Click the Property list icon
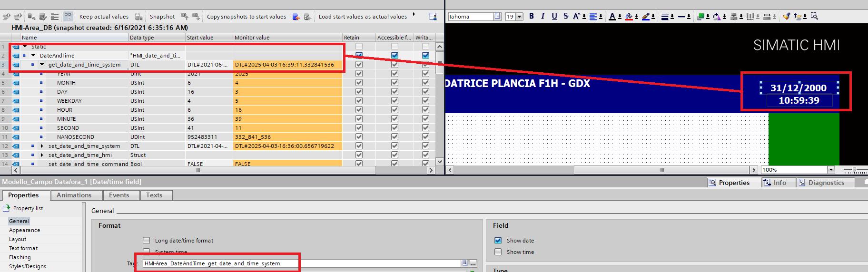This screenshot has height=272, width=868. (x=7, y=208)
